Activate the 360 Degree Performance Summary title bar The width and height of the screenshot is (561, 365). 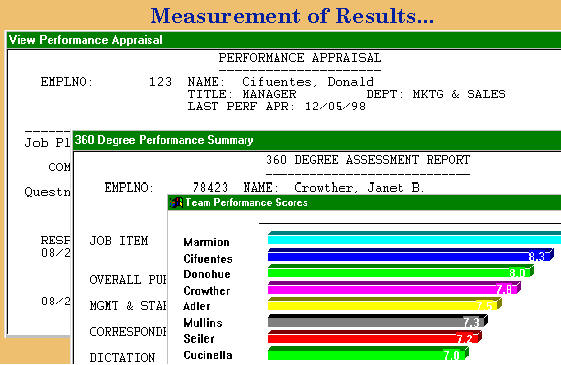coord(317,140)
